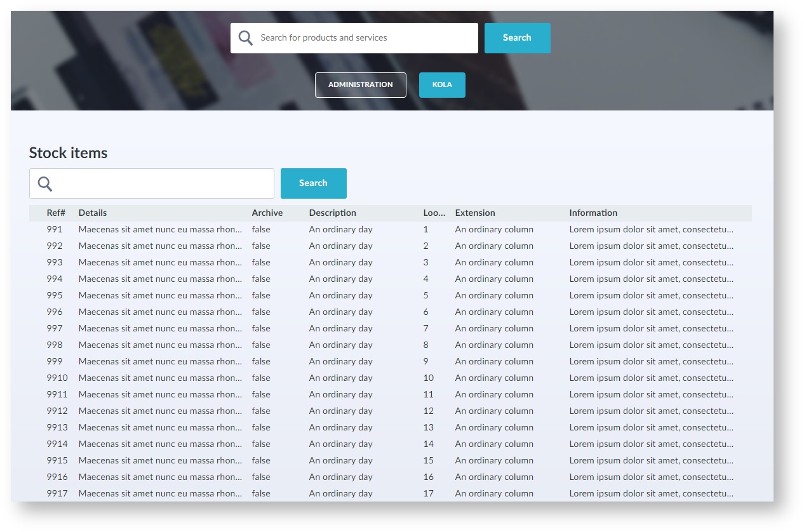Screen dimensions: 804x532
Task: Select the row with Ref# 991
Action: coord(55,230)
